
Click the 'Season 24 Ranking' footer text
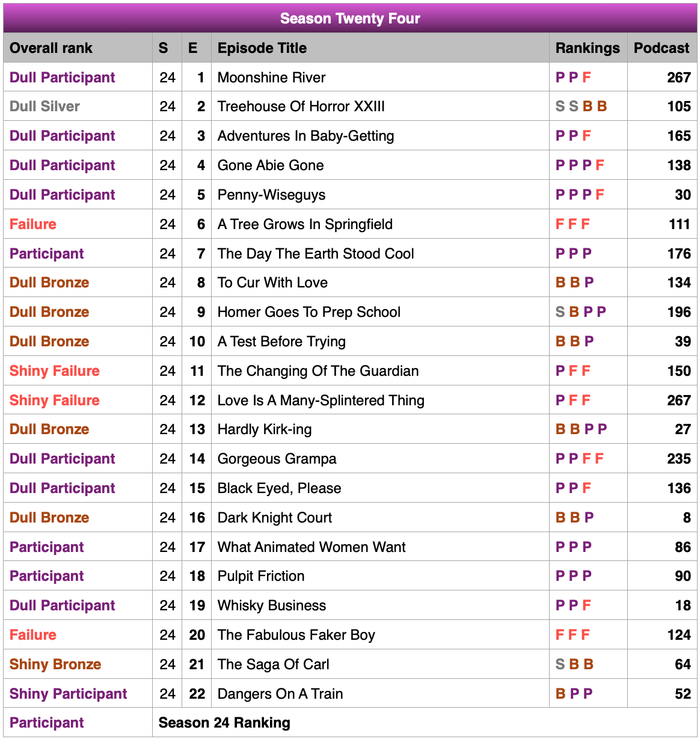point(224,723)
